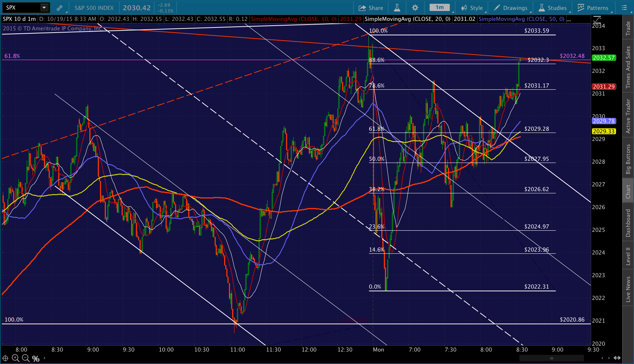The image size is (634, 364).
Task: Open the Studies menu
Action: tap(553, 8)
